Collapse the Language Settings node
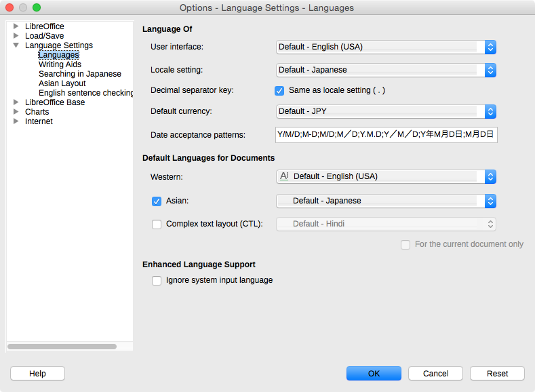Viewport: 535px width, 392px height. [x=16, y=45]
